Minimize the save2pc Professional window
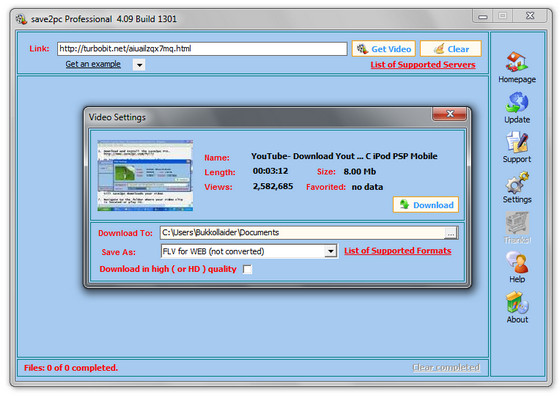 483,16
